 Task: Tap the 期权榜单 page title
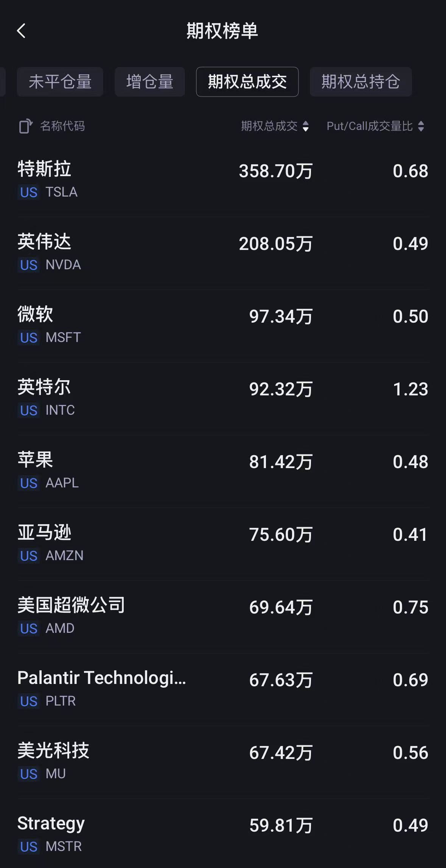pyautogui.click(x=222, y=31)
